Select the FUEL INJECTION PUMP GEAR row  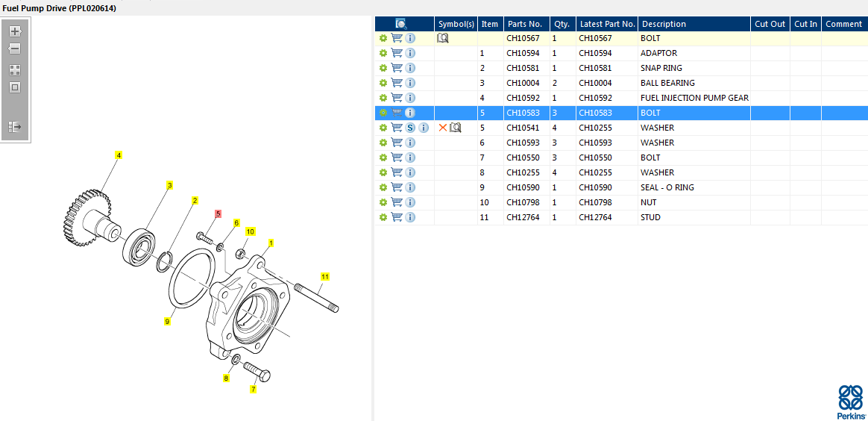pos(694,98)
